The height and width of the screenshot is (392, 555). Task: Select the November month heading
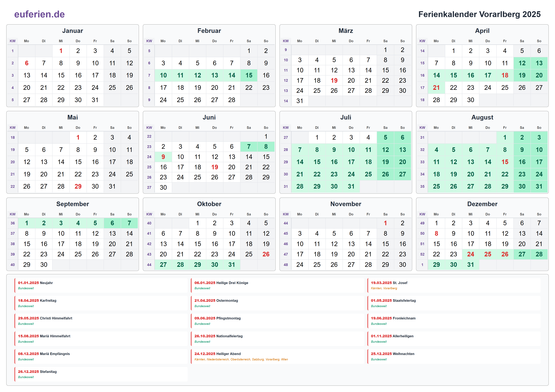point(346,204)
